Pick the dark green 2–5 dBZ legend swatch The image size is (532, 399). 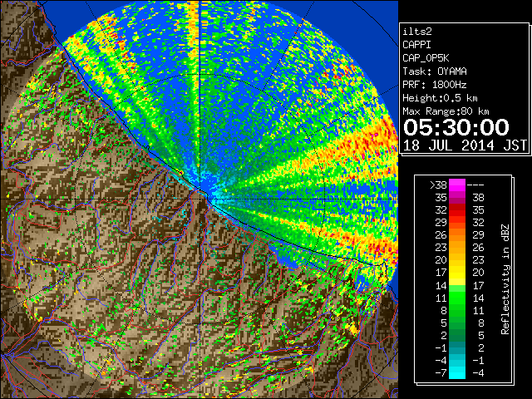(x=457, y=335)
